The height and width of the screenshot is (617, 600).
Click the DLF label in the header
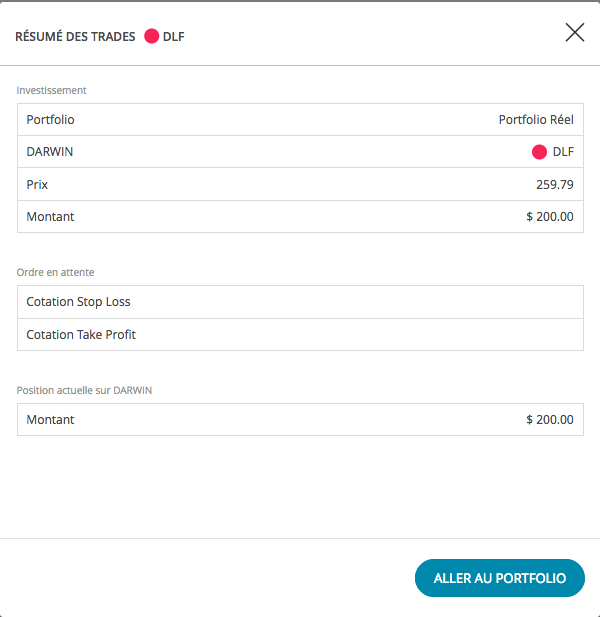tap(174, 37)
